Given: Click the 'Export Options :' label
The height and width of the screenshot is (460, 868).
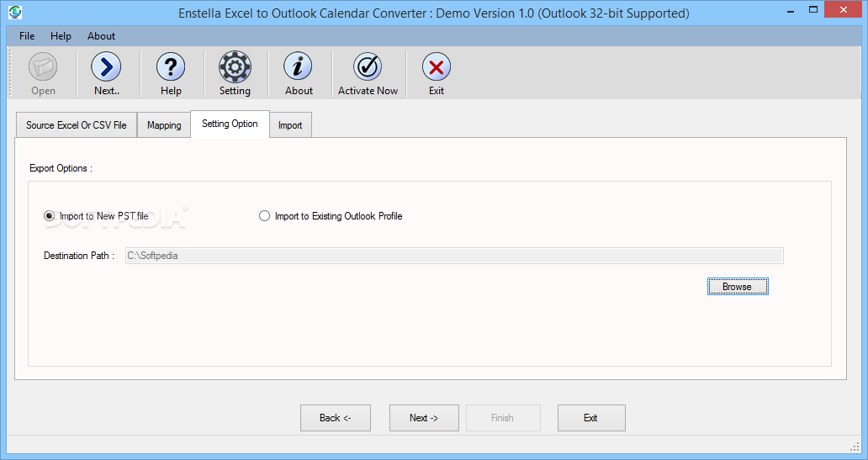Looking at the screenshot, I should (61, 168).
